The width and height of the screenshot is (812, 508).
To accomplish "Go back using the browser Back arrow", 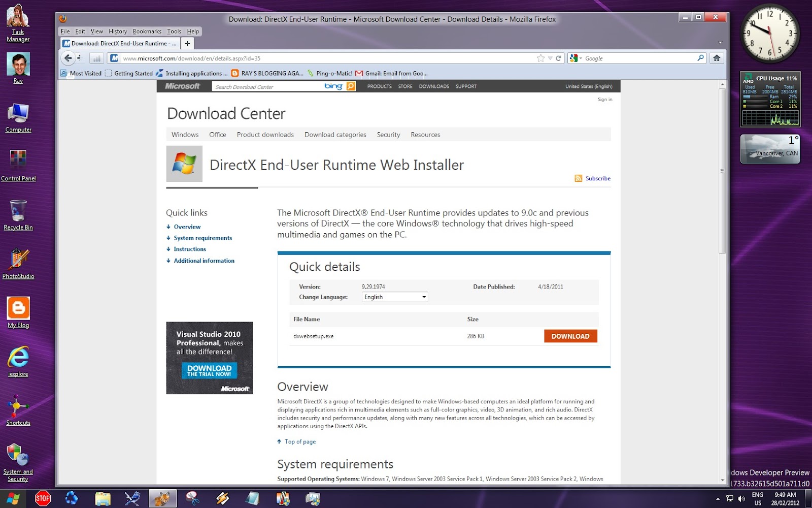I will pyautogui.click(x=68, y=58).
